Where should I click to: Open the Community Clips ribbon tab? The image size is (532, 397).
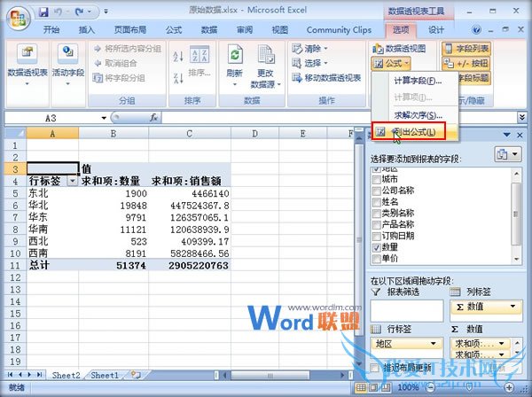339,30
